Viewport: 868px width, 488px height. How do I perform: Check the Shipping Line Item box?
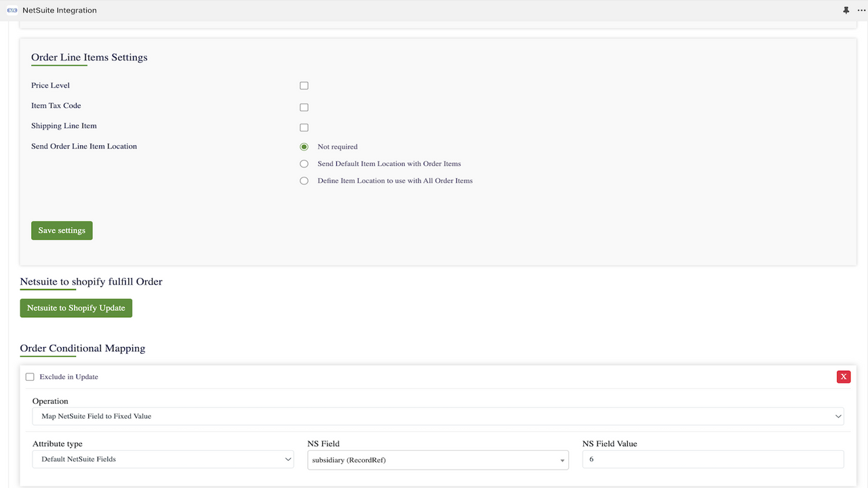click(x=304, y=127)
